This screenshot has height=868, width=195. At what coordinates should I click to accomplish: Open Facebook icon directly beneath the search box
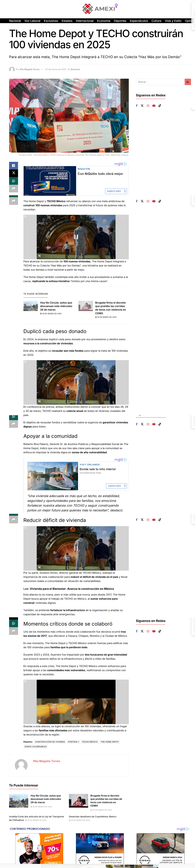click(x=137, y=105)
